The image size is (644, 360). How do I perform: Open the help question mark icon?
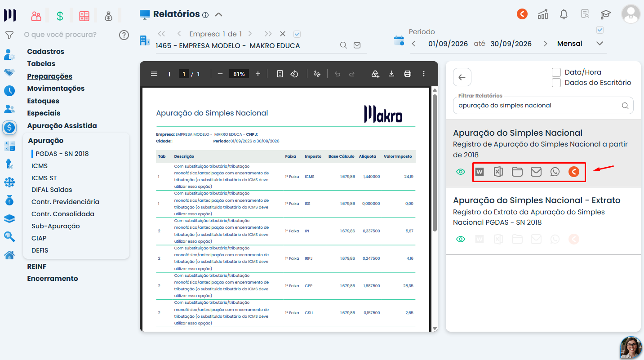(124, 35)
